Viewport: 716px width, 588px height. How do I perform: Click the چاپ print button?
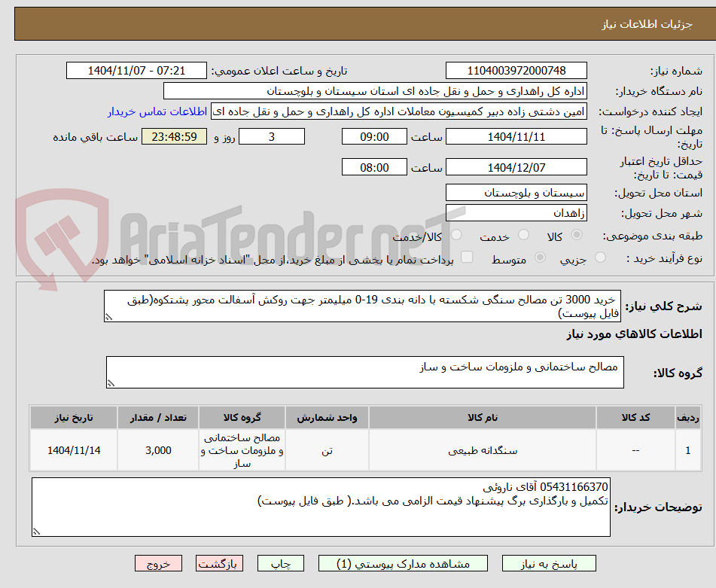tap(280, 563)
